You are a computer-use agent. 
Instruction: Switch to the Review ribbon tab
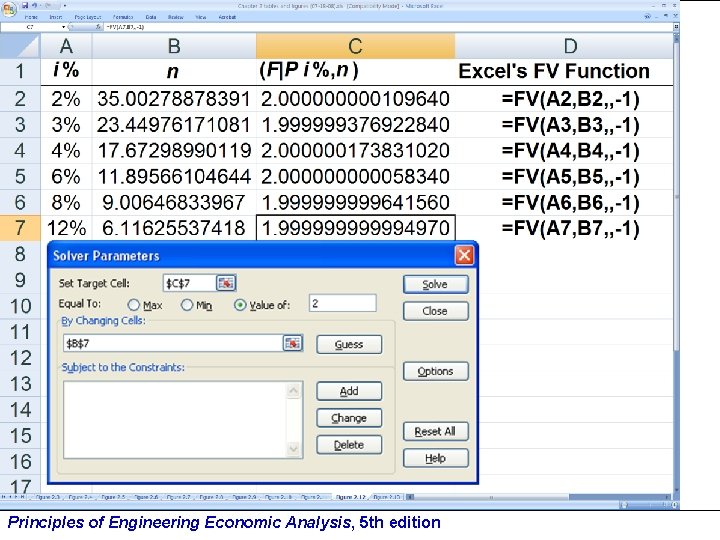tap(175, 17)
